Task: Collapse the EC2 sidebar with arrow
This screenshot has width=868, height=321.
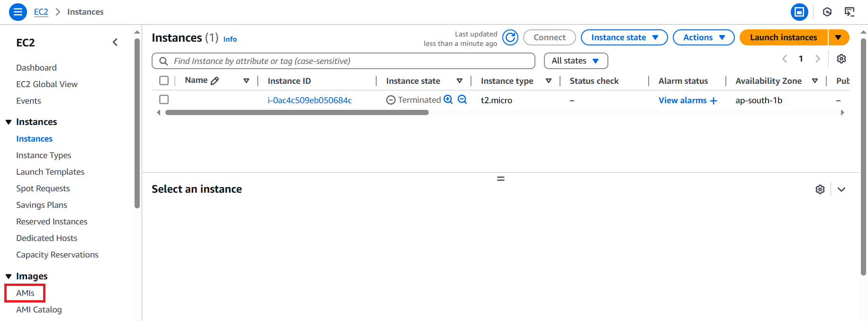Action: pyautogui.click(x=115, y=42)
